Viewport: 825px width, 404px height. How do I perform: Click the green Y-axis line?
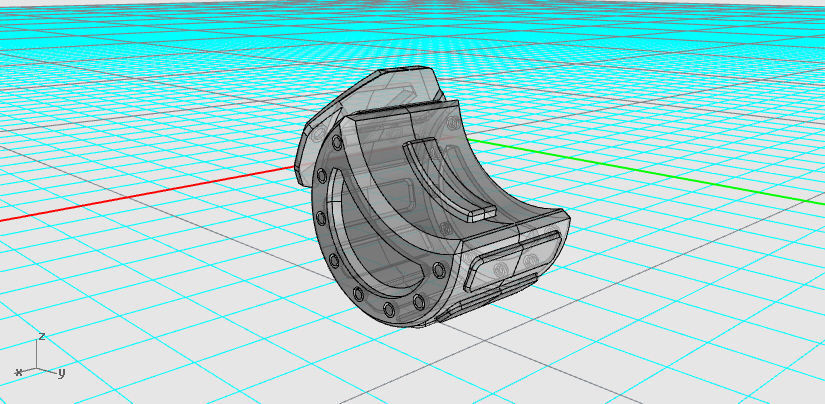[646, 172]
